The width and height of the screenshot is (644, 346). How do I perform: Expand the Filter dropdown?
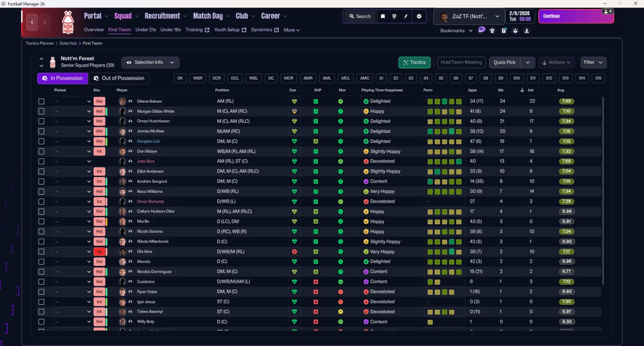coord(593,62)
